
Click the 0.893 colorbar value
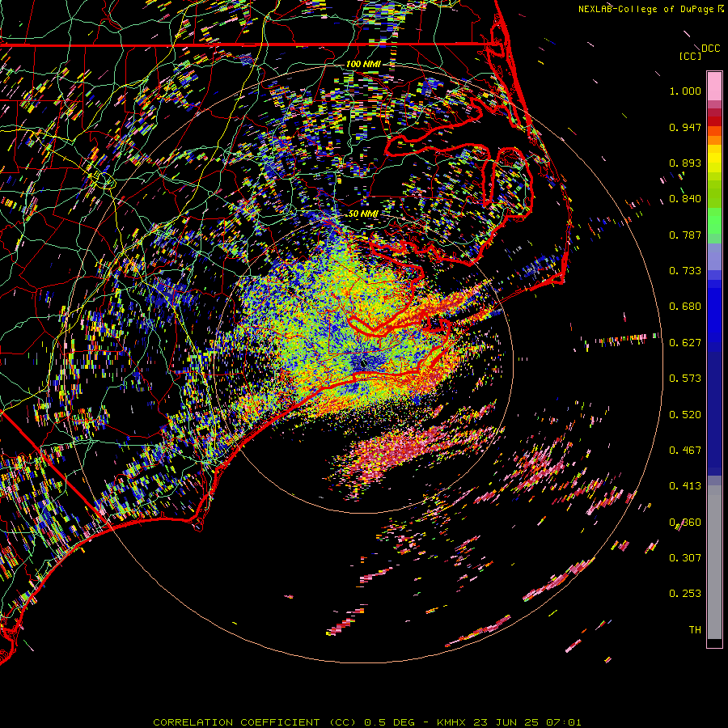pos(685,163)
